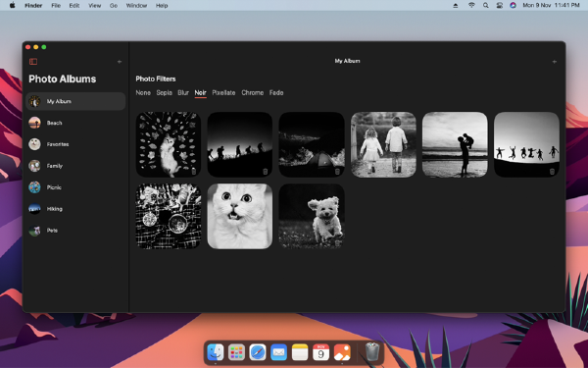The image size is (588, 368).
Task: Open the cat surrounded by leaves photo
Action: coord(168,144)
